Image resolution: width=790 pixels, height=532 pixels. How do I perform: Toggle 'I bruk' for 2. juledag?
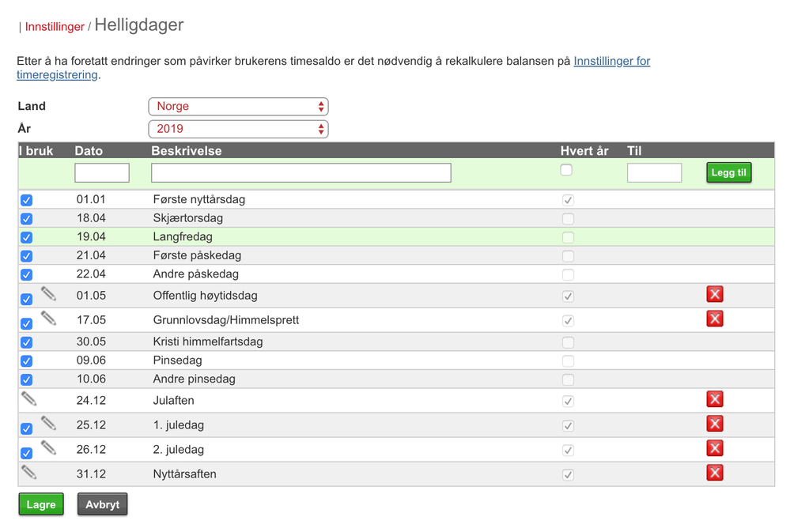tap(27, 453)
